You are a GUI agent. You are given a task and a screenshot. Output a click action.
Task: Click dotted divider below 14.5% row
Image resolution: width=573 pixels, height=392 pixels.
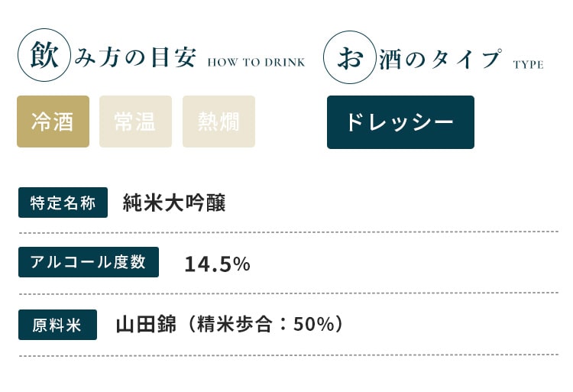pyautogui.click(x=289, y=293)
